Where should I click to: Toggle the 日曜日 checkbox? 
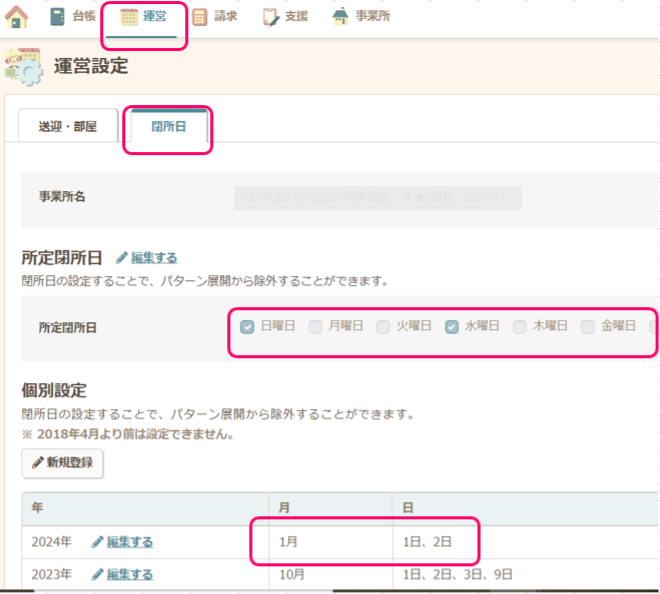coord(247,326)
